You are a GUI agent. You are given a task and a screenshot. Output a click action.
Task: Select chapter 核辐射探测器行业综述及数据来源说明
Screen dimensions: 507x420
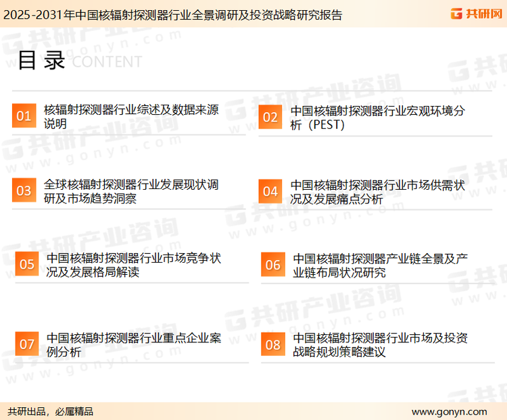click(131, 117)
